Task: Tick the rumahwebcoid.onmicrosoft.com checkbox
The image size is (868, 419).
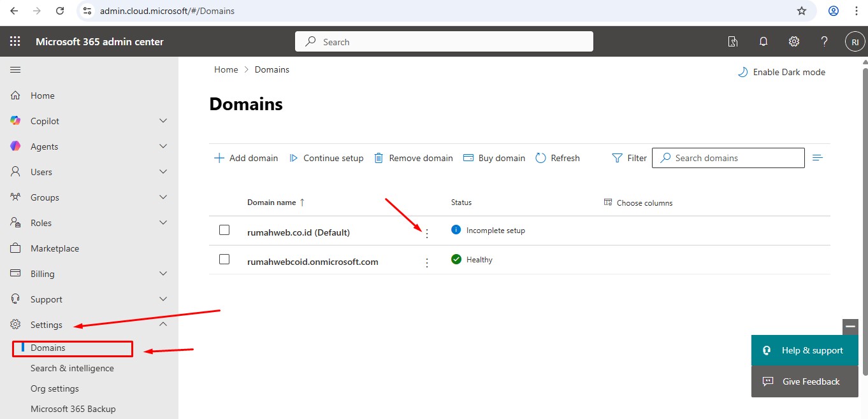Action: 224,259
